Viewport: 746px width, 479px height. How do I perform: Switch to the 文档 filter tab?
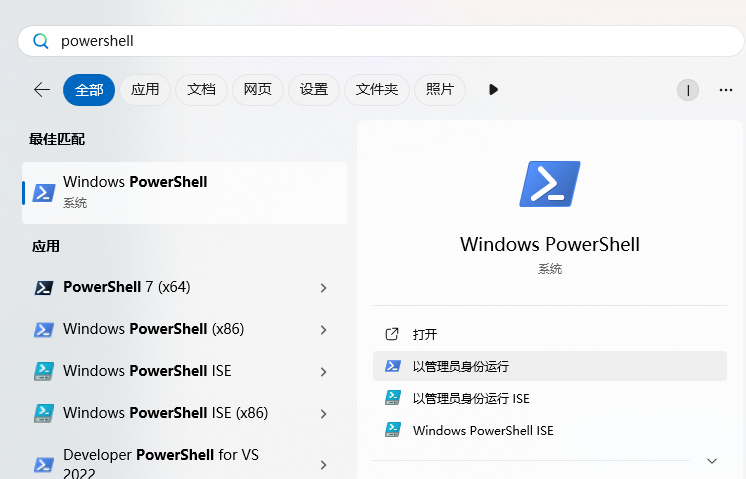pyautogui.click(x=201, y=90)
